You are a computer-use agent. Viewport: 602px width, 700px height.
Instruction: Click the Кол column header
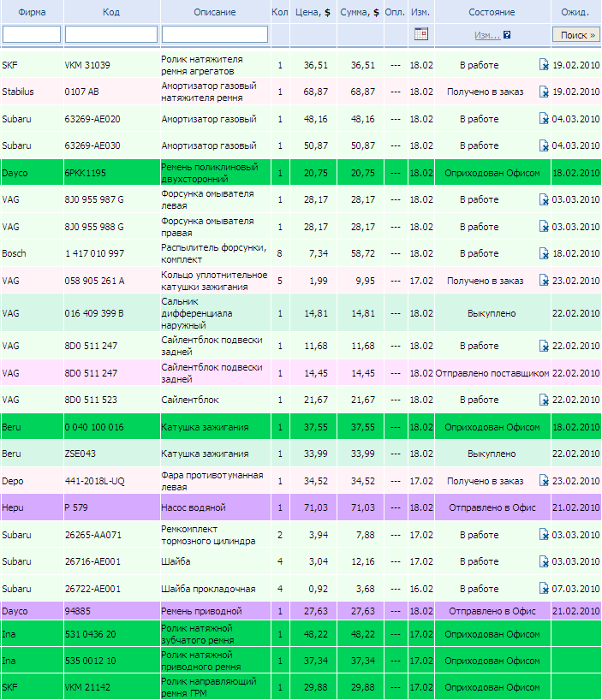(x=279, y=12)
